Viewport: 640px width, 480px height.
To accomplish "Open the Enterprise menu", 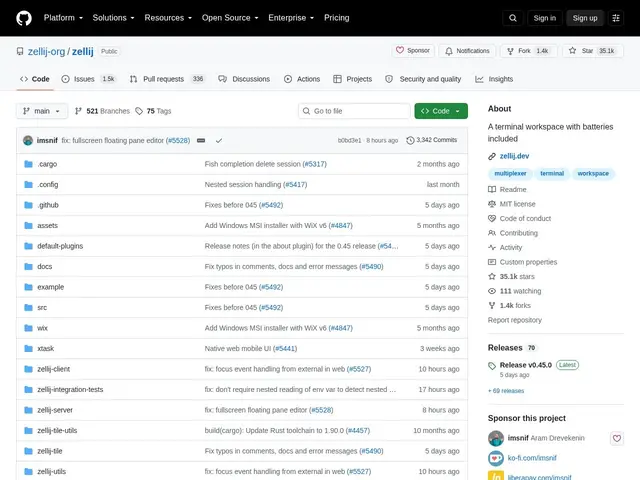I will 291,18.
